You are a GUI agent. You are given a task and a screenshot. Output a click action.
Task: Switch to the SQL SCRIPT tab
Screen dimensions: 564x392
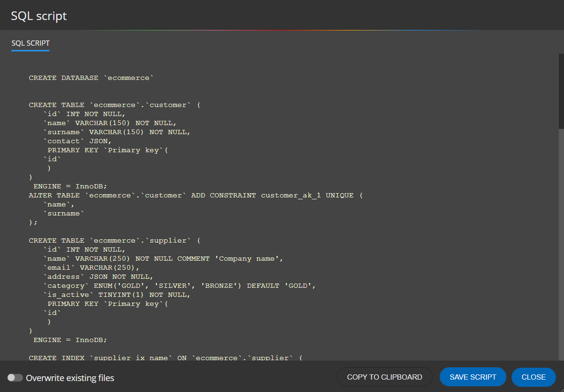tap(30, 43)
